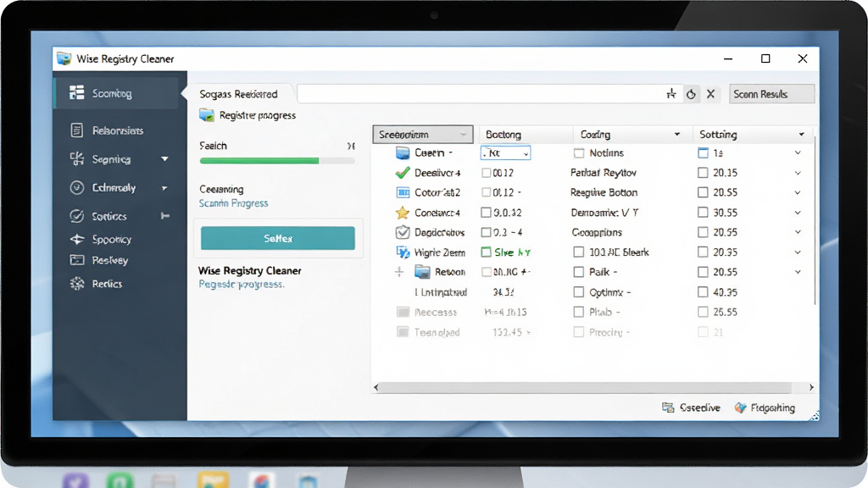
Task: Click the blue icon beside Cotoriat2
Action: 403,192
